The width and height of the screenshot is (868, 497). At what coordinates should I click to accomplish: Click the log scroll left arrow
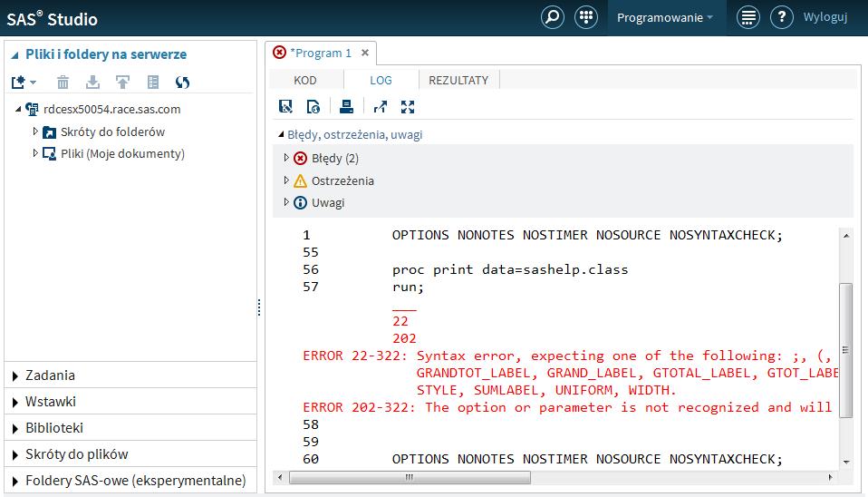tap(280, 477)
